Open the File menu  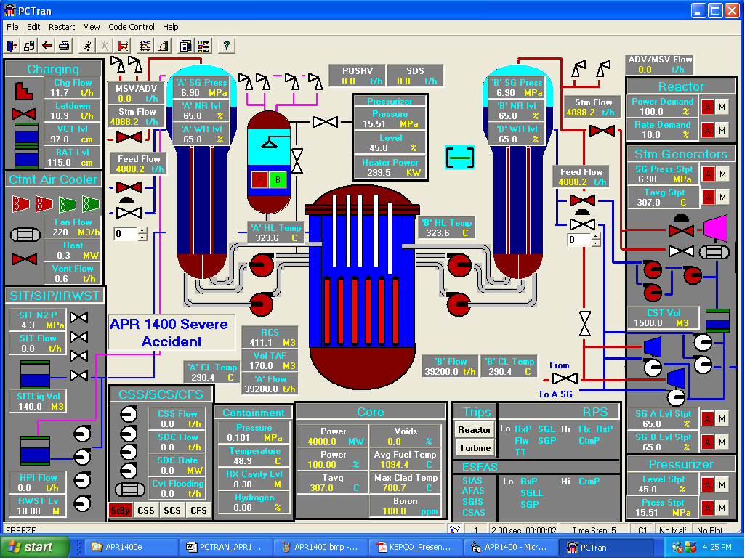(x=12, y=27)
